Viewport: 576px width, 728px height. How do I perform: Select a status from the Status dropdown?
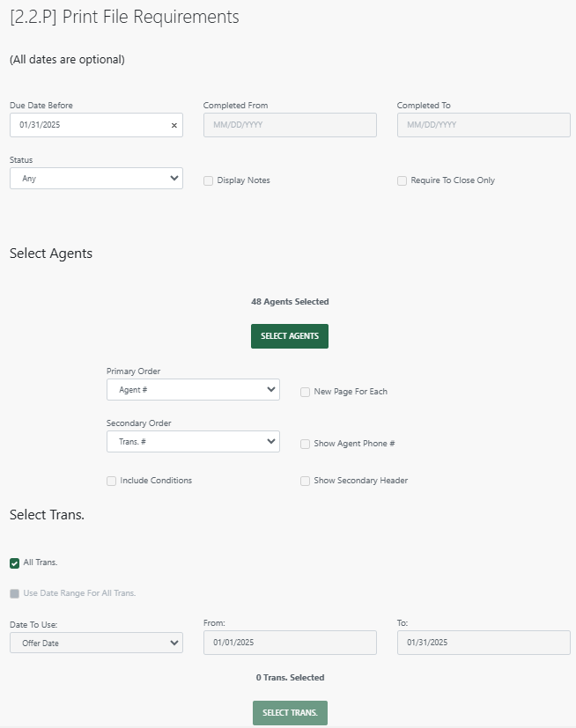pyautogui.click(x=96, y=178)
